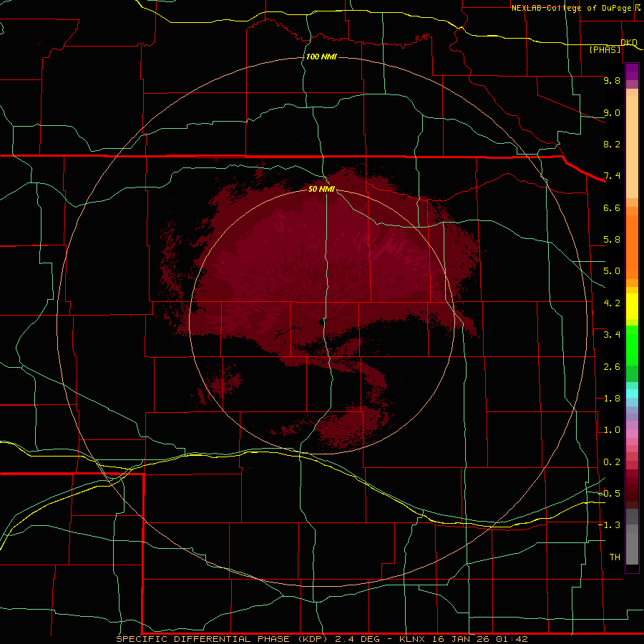This screenshot has height=644, width=644.
Task: Click the 16 JAN 26 01:42 timestamp
Action: (x=479, y=639)
